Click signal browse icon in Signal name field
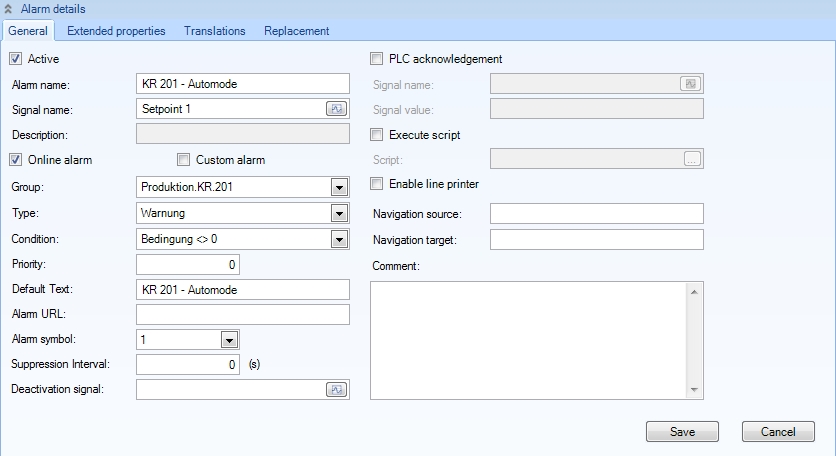Viewport: 836px width, 456px height. point(337,109)
